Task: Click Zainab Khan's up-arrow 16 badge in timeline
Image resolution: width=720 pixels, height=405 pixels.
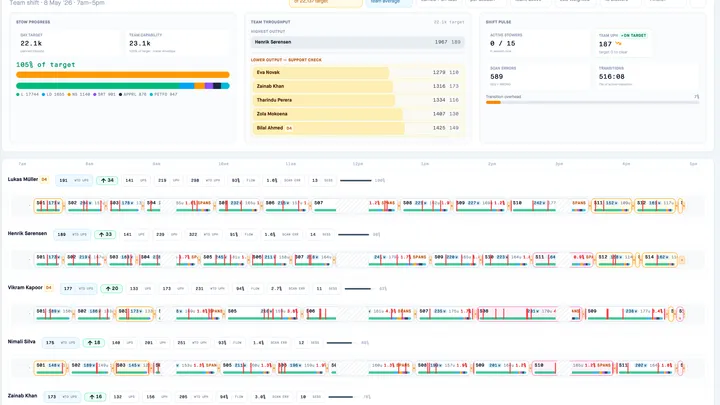Action: [96, 397]
